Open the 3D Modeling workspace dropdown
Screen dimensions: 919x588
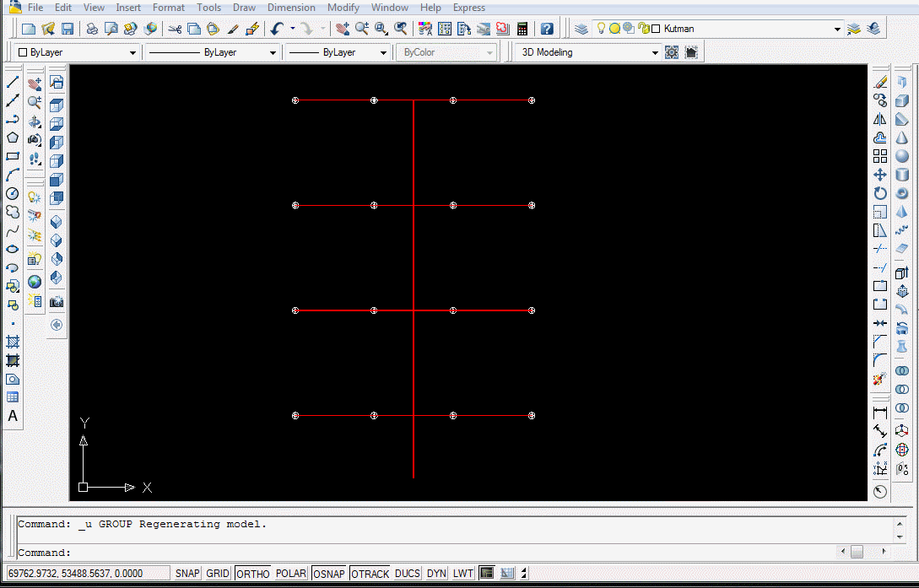pyautogui.click(x=656, y=51)
